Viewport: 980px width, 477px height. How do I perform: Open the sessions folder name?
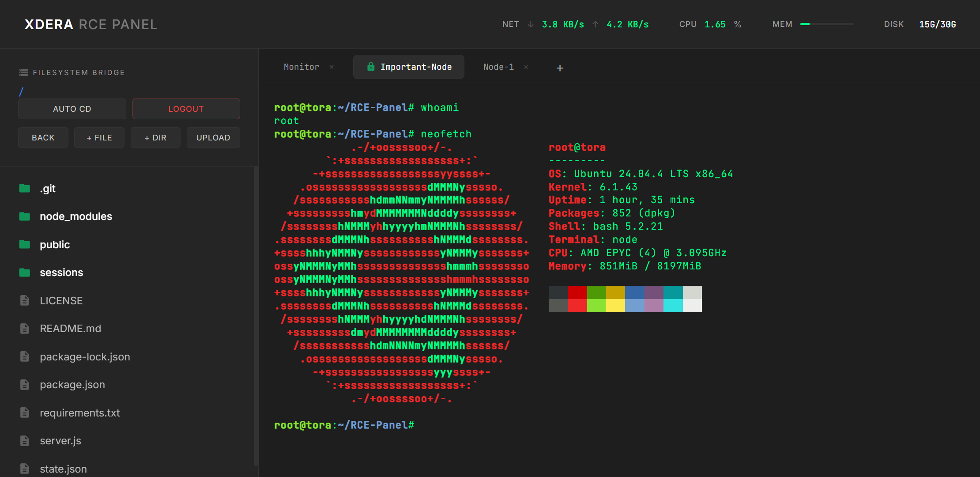click(x=61, y=273)
